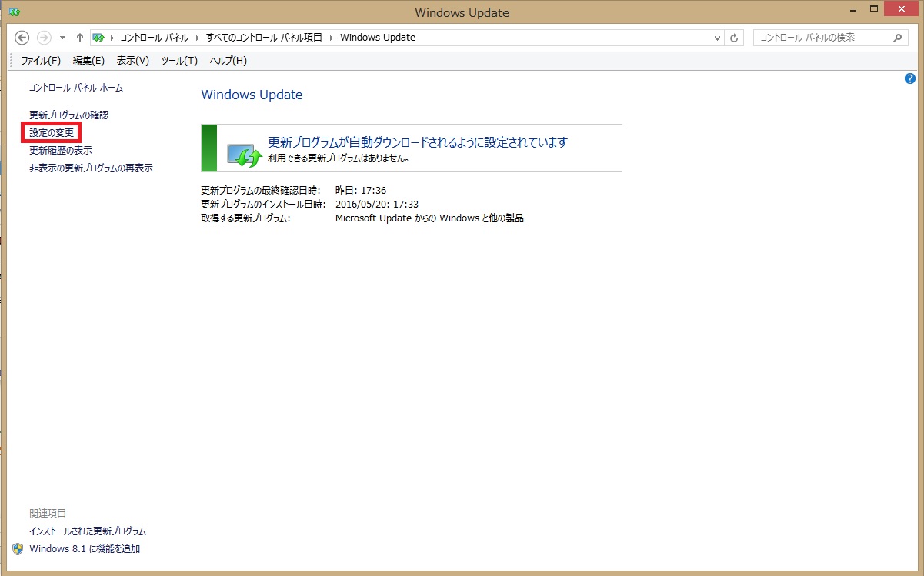Click the Windows Update icon in address bar
924x576 pixels.
(x=98, y=37)
